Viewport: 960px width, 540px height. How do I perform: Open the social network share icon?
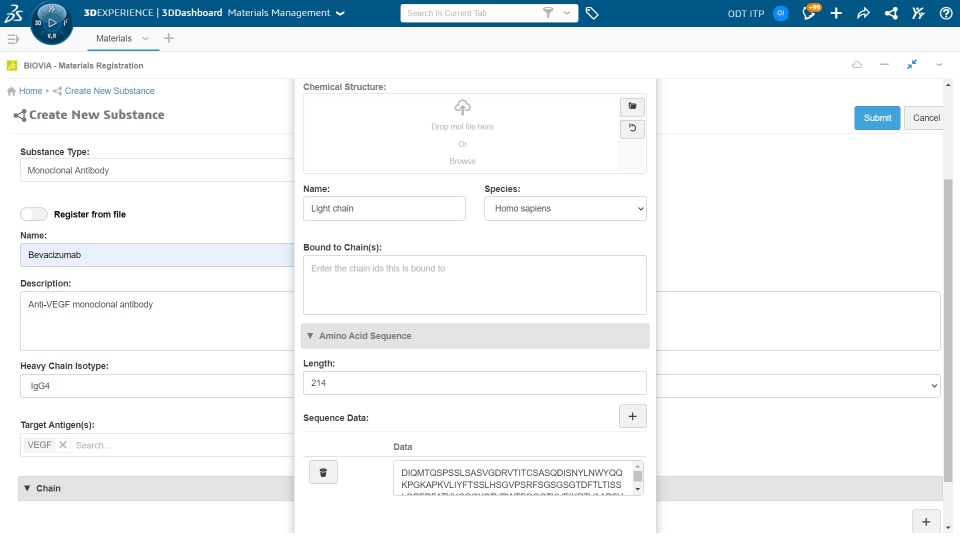click(891, 13)
